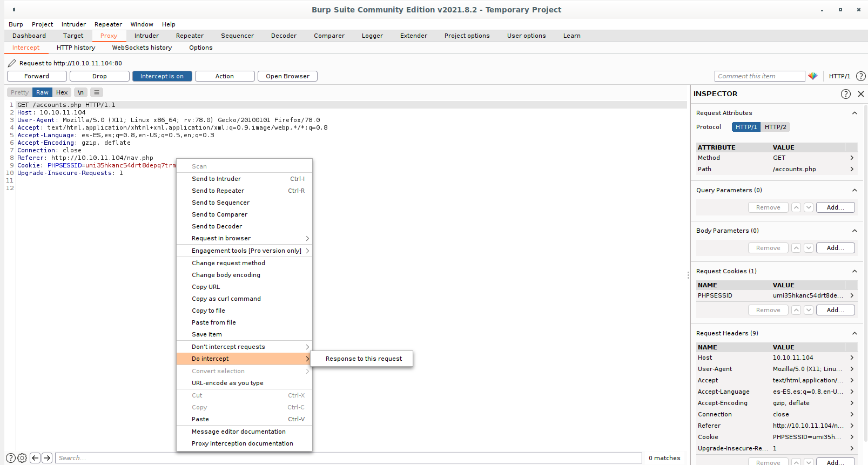Click the help icon beside HTTP/1 label
Viewport: 868px width, 465px height.
point(860,76)
